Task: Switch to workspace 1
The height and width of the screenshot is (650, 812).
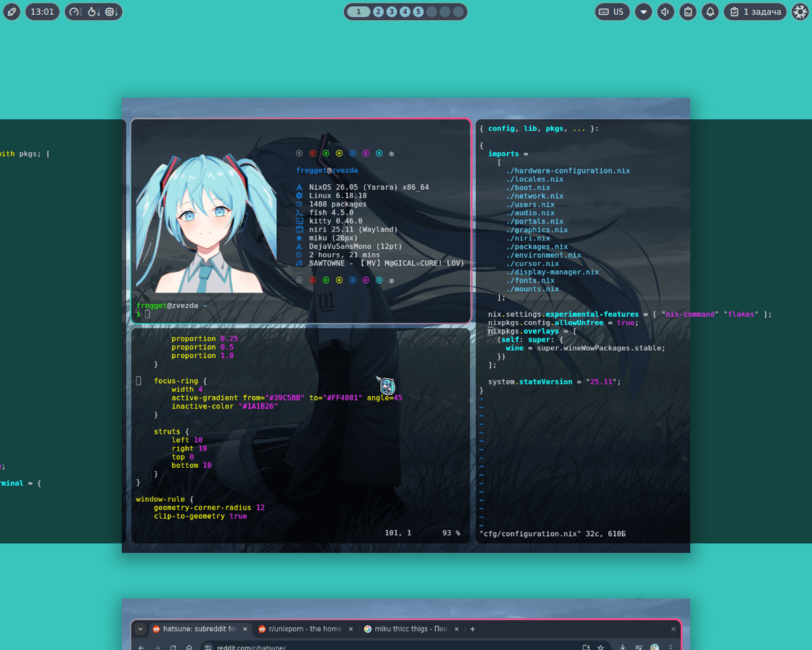Action: coord(359,12)
